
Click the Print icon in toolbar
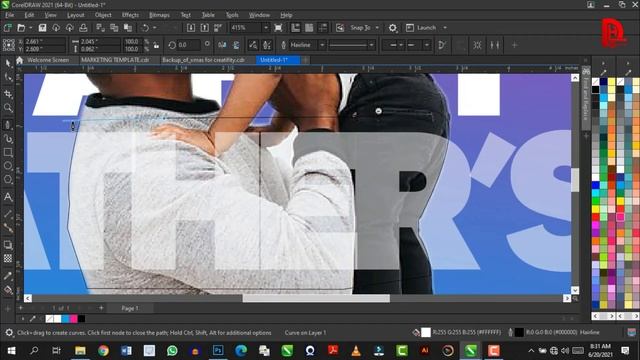click(x=83, y=28)
